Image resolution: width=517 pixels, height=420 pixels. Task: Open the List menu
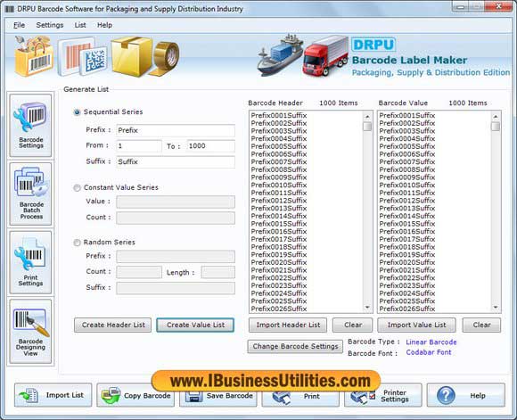80,25
